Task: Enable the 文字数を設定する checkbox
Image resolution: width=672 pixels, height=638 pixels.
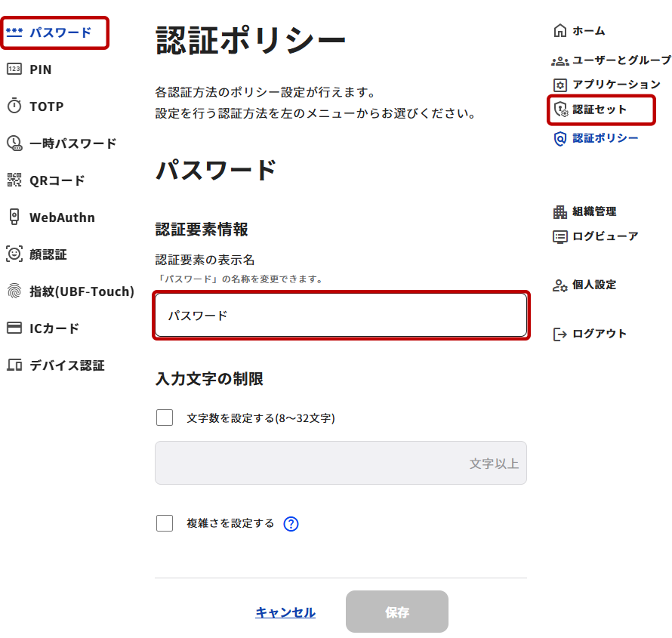Action: (x=165, y=418)
